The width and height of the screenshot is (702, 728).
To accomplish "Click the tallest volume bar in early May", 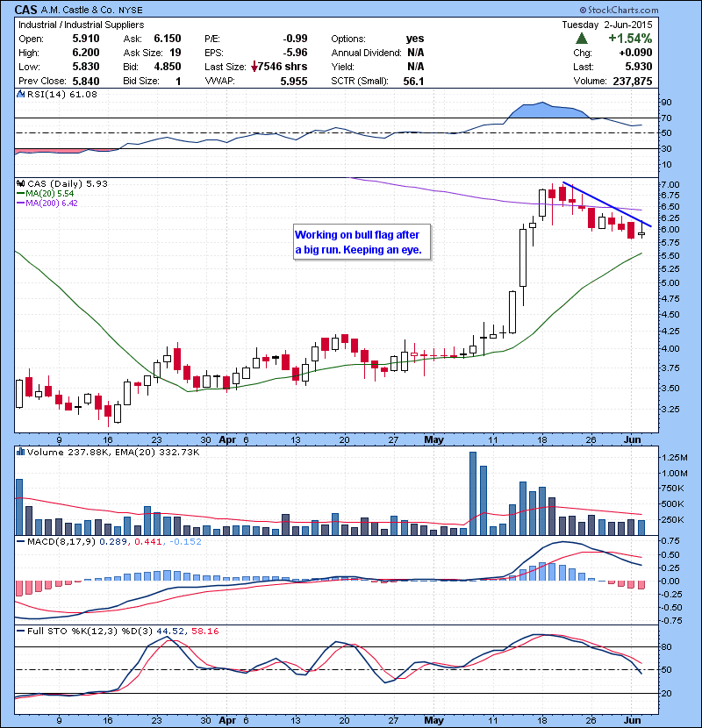I will pyautogui.click(x=473, y=494).
